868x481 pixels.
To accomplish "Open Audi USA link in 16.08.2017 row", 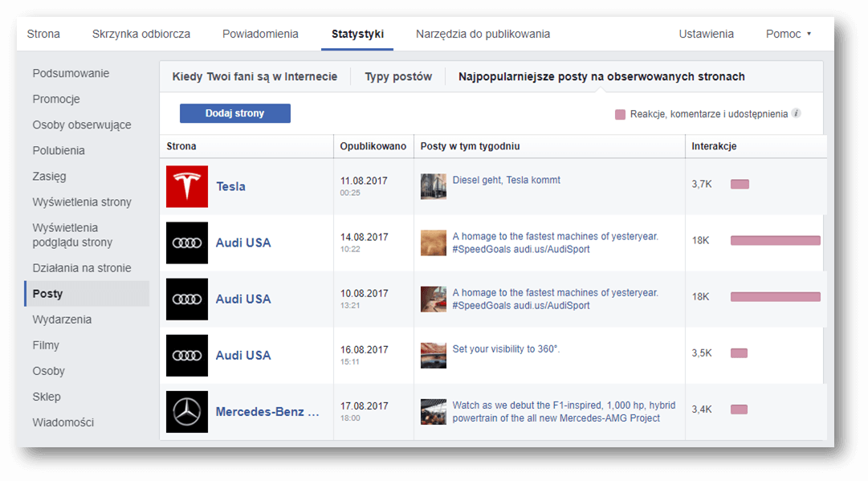I will click(243, 356).
